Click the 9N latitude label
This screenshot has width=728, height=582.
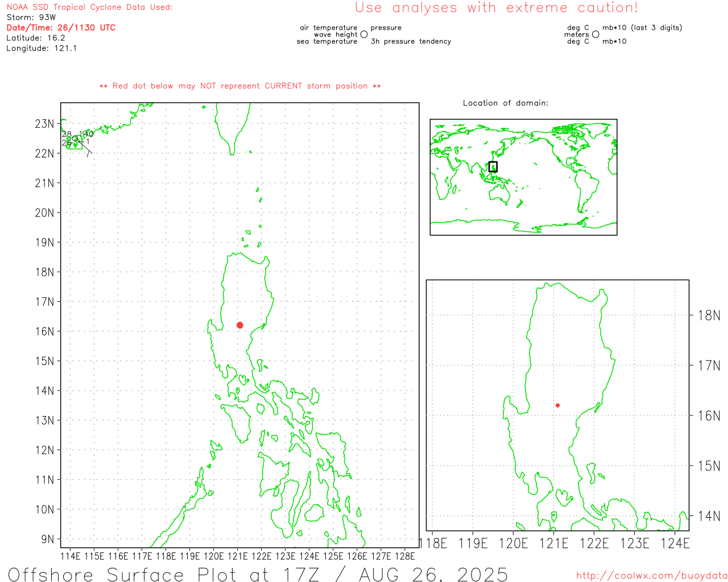tap(48, 539)
